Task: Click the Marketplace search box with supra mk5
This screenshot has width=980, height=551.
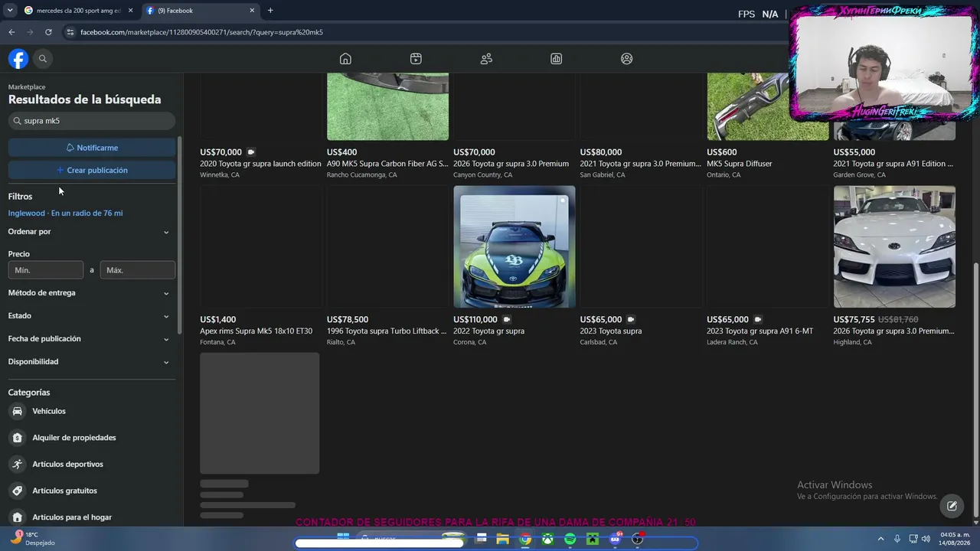Action: (92, 121)
